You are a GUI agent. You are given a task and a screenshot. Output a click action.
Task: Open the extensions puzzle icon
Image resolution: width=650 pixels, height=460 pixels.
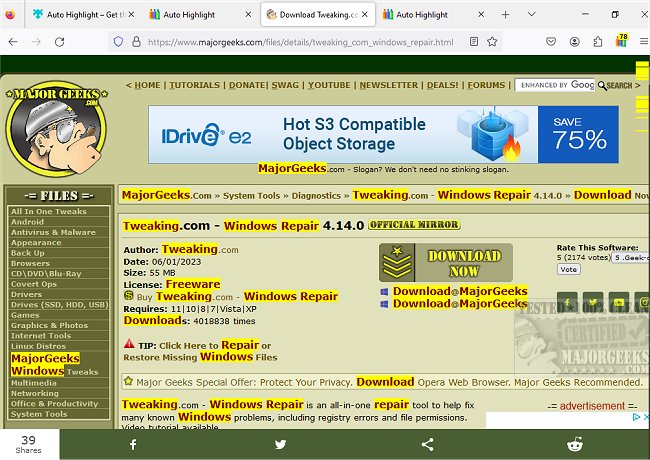coord(598,41)
